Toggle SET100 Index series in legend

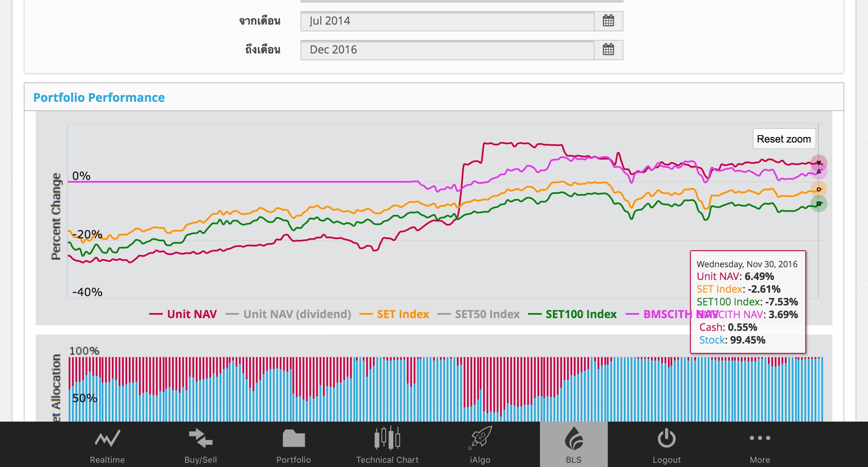[x=573, y=314]
